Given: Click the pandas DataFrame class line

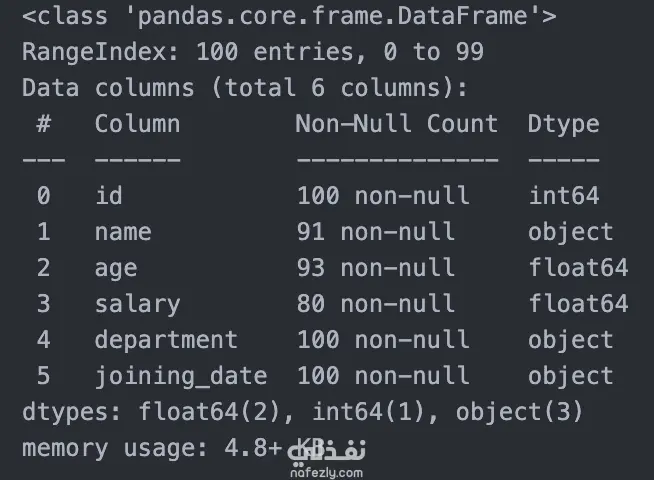Looking at the screenshot, I should tap(289, 16).
